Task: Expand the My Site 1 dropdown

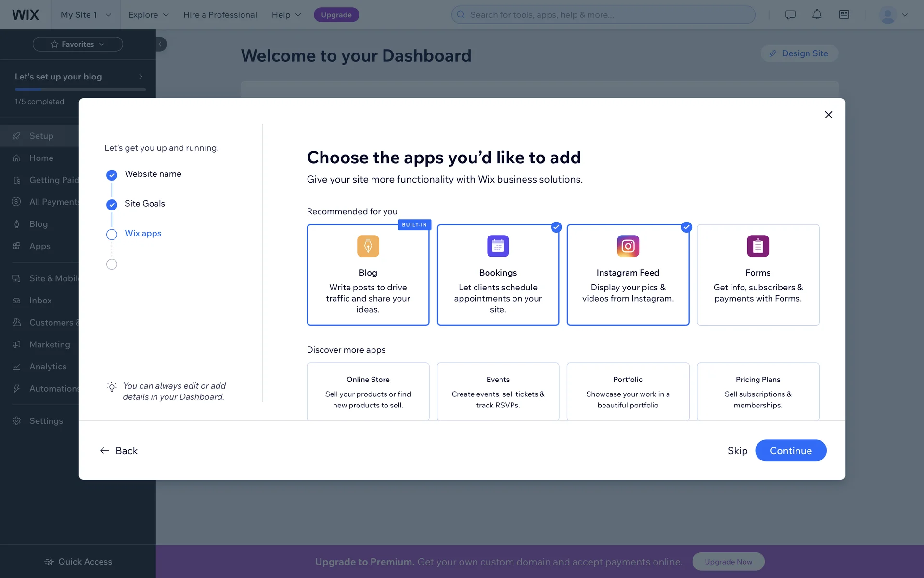Action: (86, 15)
